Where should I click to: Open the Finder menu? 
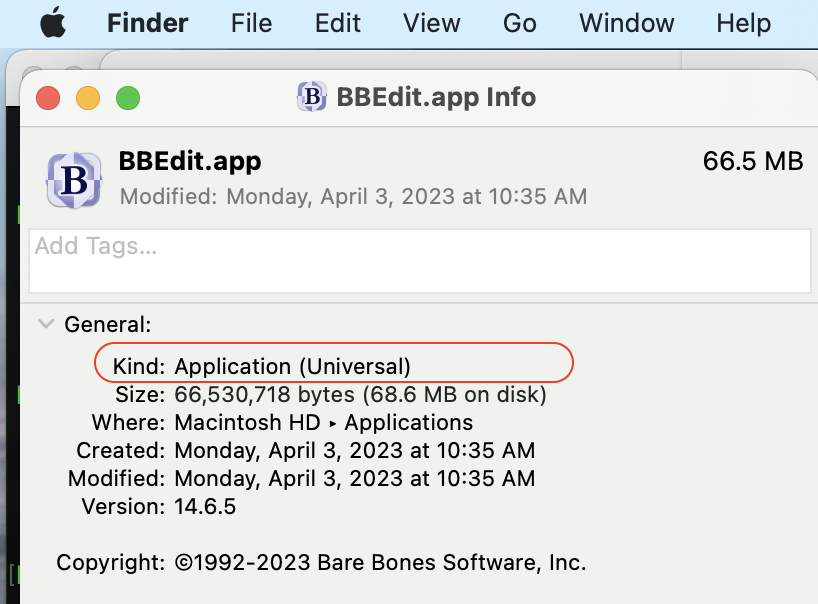pyautogui.click(x=147, y=23)
